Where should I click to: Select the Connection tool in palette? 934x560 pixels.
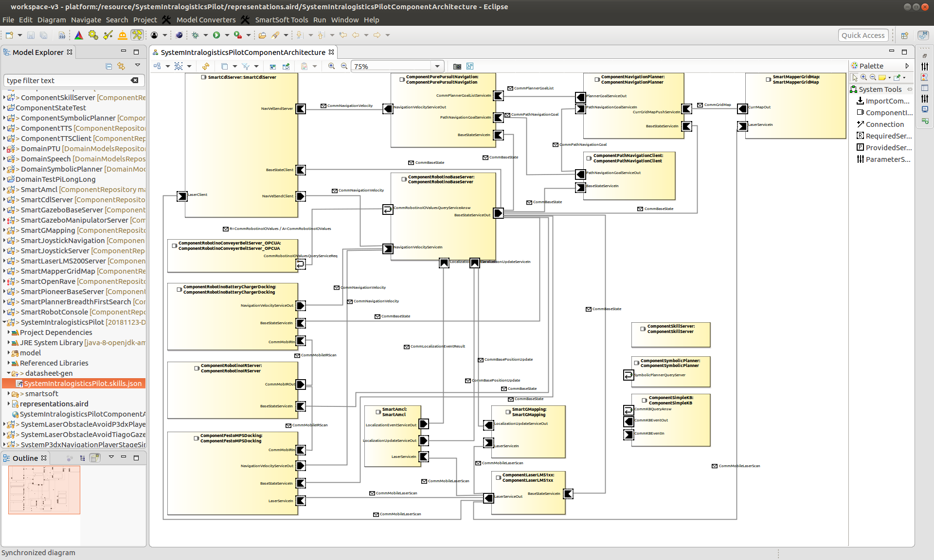tap(884, 124)
